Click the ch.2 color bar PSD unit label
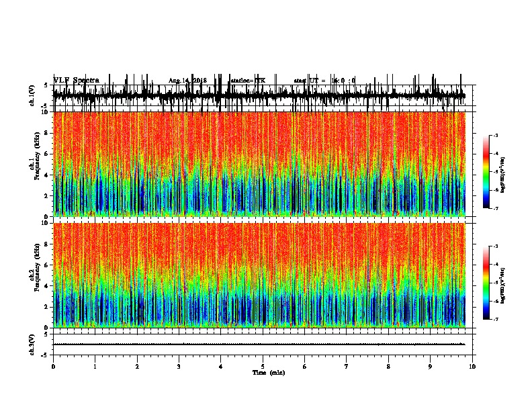532x411 pixels. point(503,285)
